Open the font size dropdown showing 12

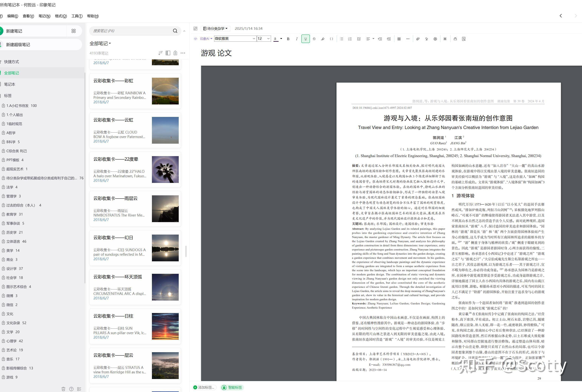264,38
